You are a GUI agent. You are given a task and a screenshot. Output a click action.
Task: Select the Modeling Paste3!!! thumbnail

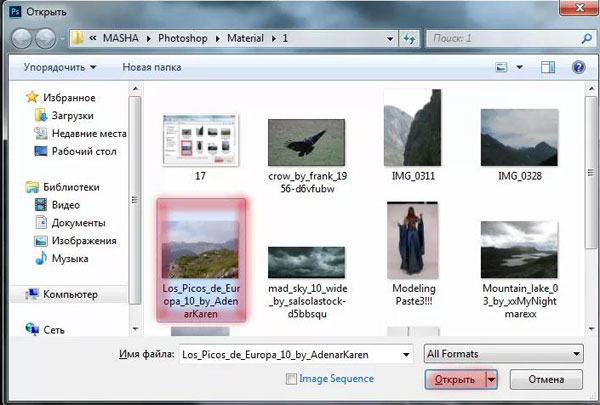click(x=412, y=240)
